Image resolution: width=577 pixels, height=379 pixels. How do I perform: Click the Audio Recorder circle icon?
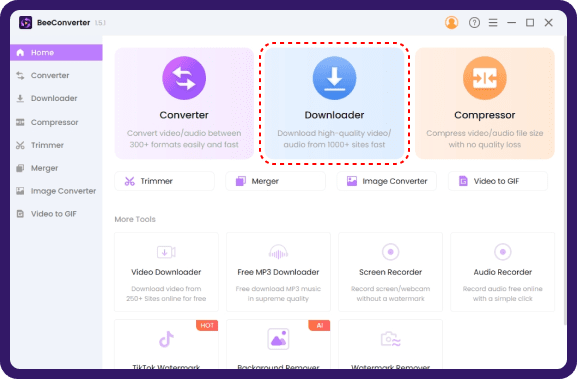[x=503, y=252]
